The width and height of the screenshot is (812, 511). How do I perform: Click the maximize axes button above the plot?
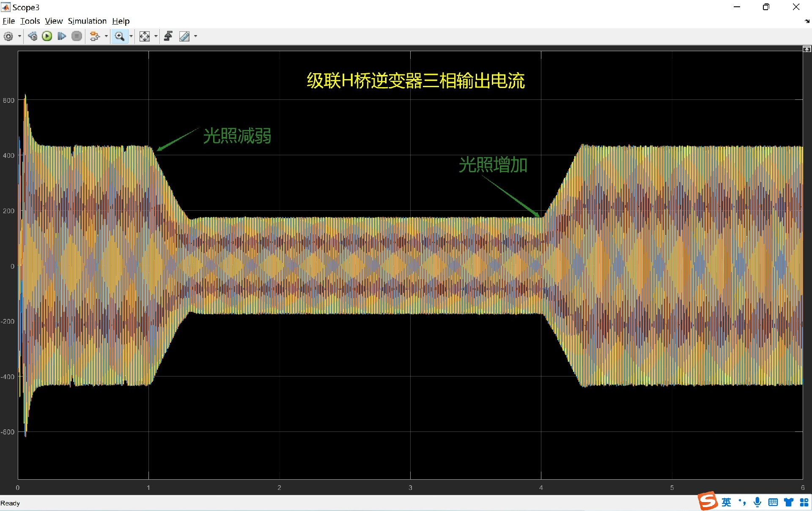pos(807,49)
